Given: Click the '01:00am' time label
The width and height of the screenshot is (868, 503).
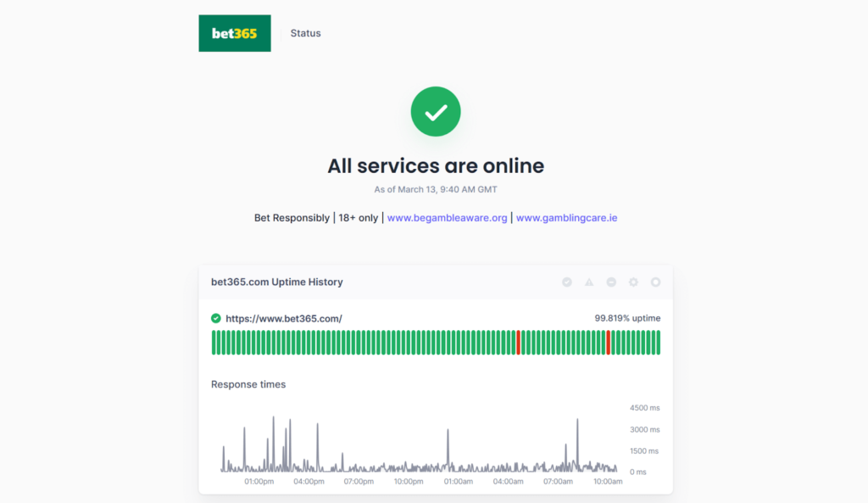Looking at the screenshot, I should click(x=459, y=482).
